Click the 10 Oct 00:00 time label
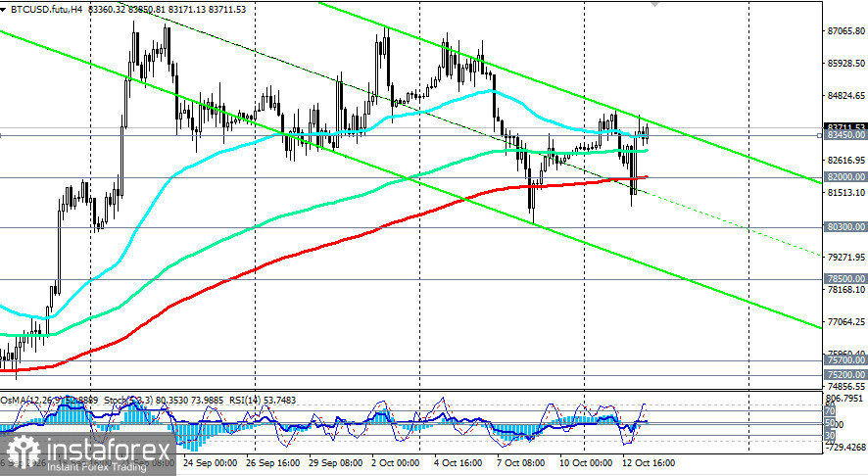Viewport: 868px width, 476px height. 586,463
